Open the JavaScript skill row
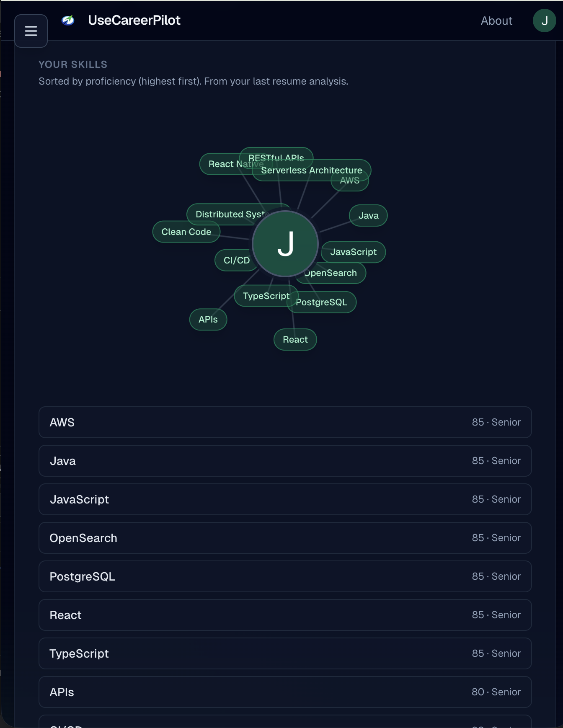563x728 pixels. click(x=285, y=499)
